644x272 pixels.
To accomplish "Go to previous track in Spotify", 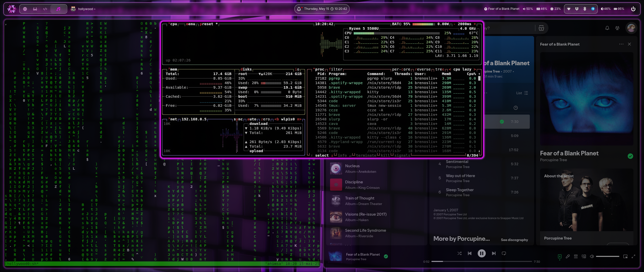I will click(x=470, y=253).
